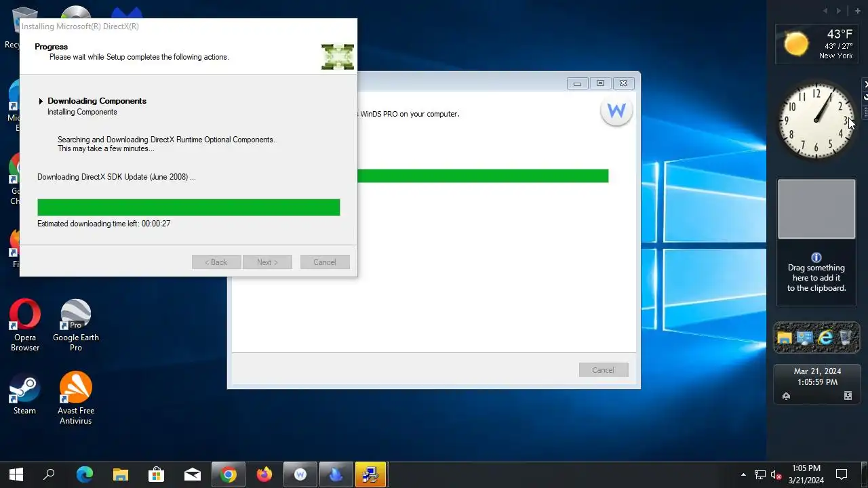This screenshot has width=868, height=488.
Task: Click the weather gadget showing 43°F New York
Action: point(816,43)
